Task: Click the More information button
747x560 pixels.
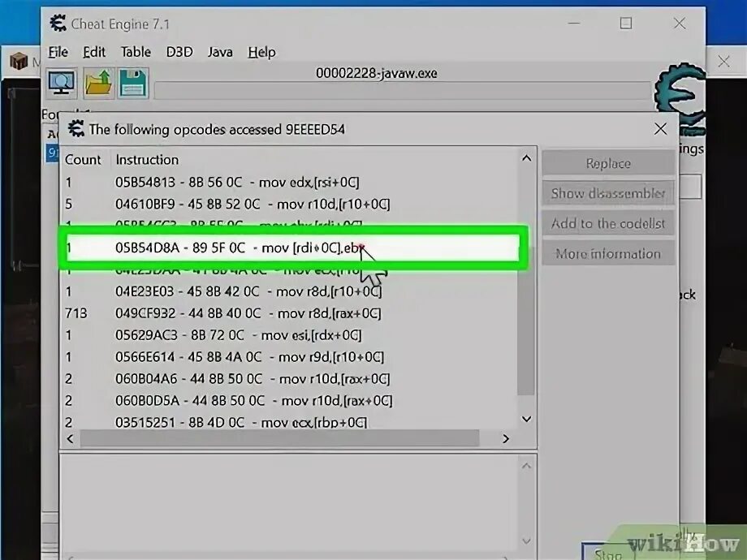Action: click(x=608, y=253)
